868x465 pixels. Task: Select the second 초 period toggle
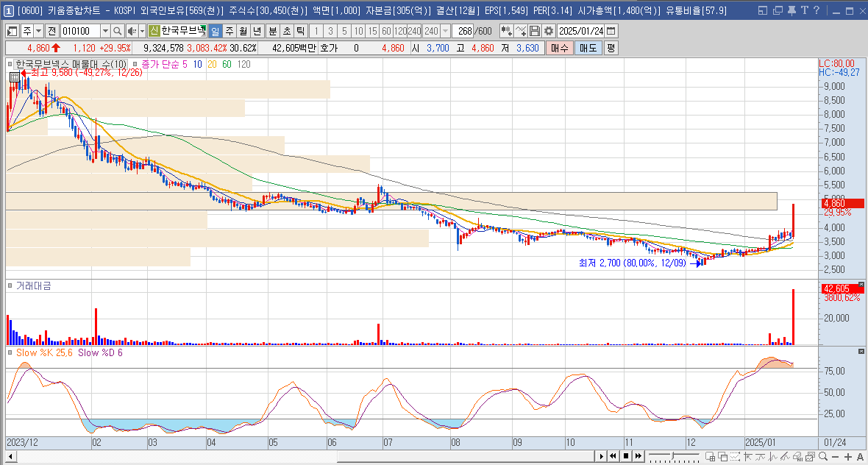tap(286, 31)
